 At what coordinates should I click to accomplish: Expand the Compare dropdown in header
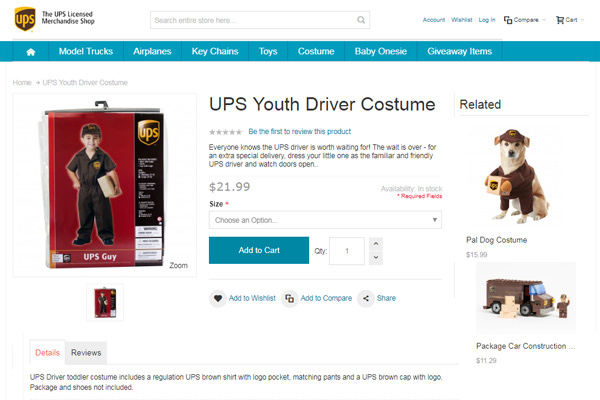pyautogui.click(x=545, y=19)
